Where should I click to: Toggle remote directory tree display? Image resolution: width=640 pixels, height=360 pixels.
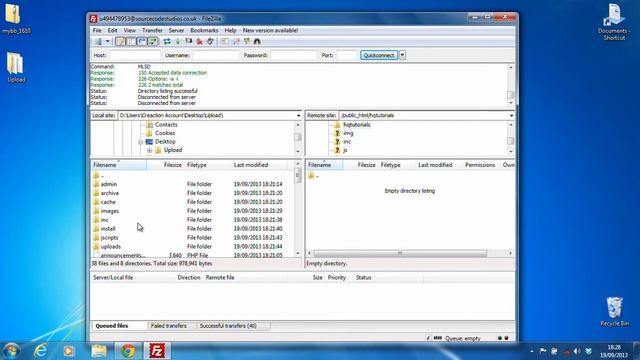coord(142,41)
